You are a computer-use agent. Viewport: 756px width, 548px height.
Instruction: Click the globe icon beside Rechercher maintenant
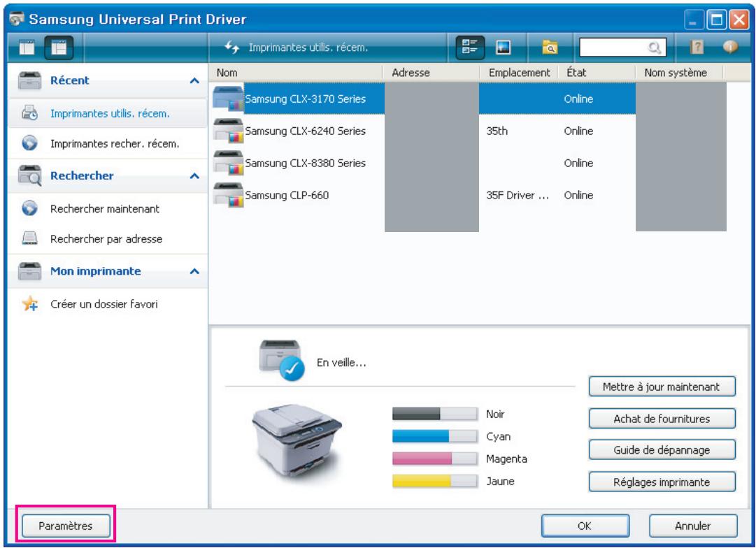(29, 208)
